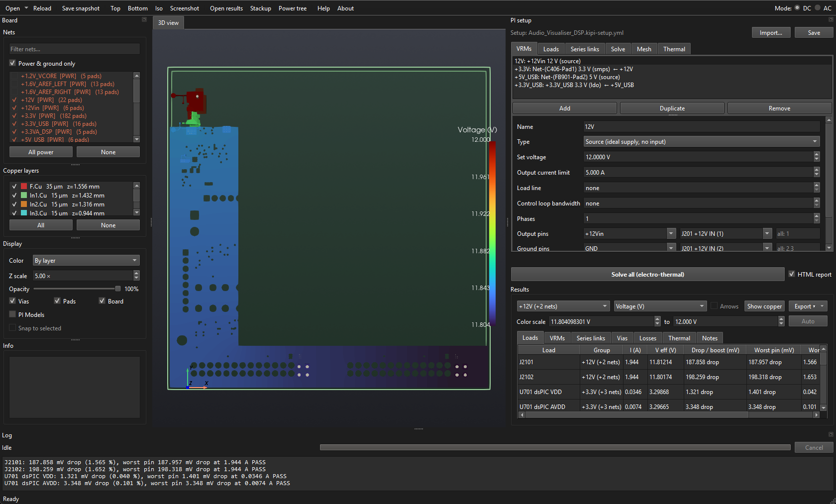Click the Log panel float icon
The height and width of the screenshot is (504, 836).
[x=831, y=434]
